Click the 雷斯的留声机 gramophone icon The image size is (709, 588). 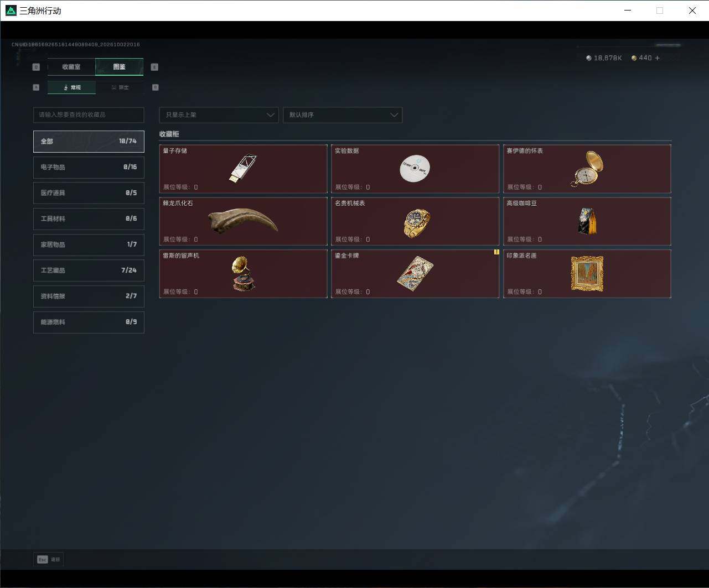(x=243, y=273)
